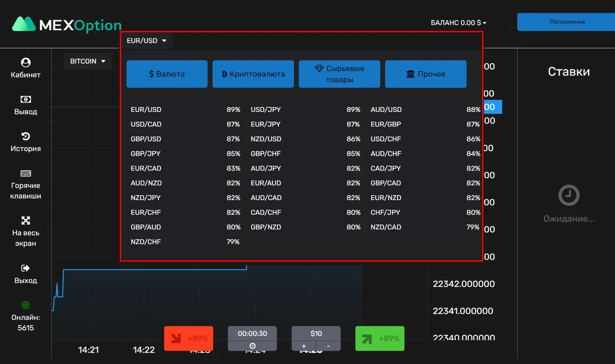Activate the На весь экран fullscreen icon
Image resolution: width=615 pixels, height=364 pixels.
coord(26,221)
